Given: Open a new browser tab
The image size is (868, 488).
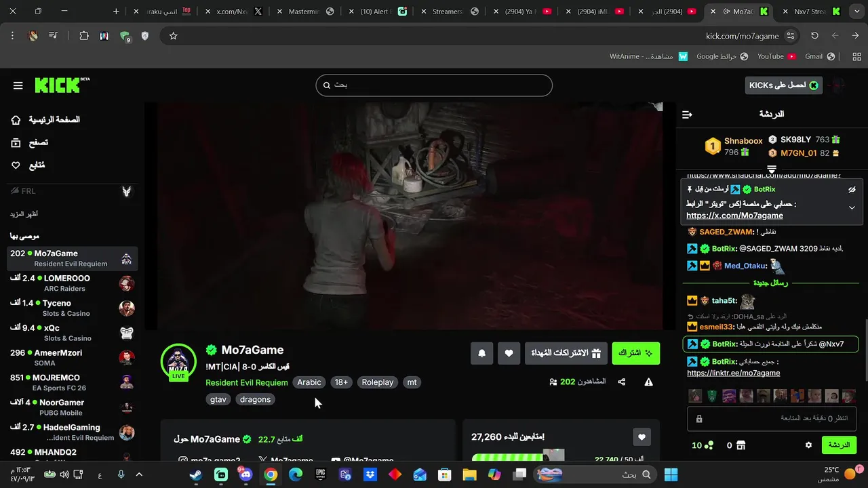Looking at the screenshot, I should pos(116,12).
